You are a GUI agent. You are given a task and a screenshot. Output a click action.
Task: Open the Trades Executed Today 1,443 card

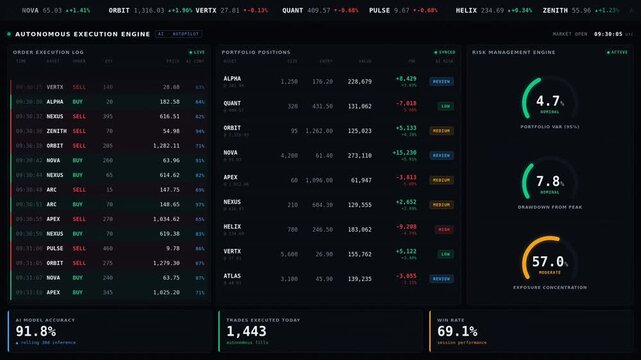coord(320,331)
